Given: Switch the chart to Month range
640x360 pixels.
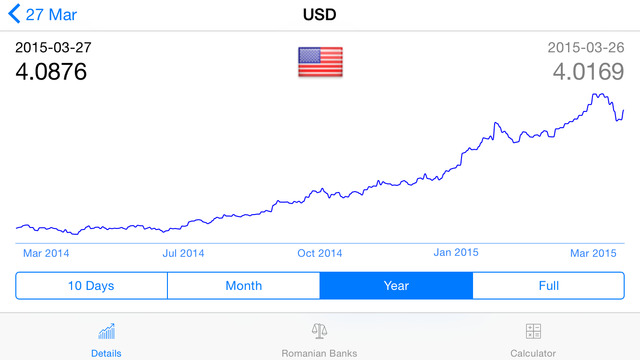Looking at the screenshot, I should (244, 286).
